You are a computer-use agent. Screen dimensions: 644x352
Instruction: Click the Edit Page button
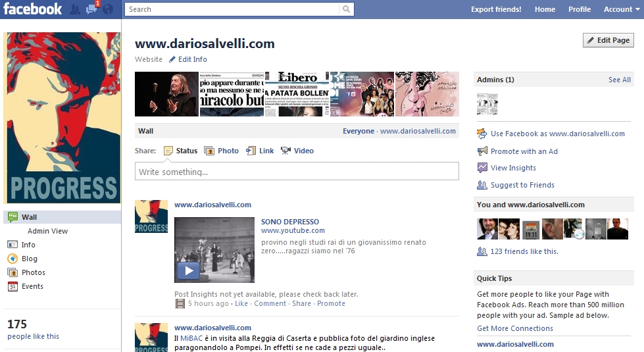608,40
